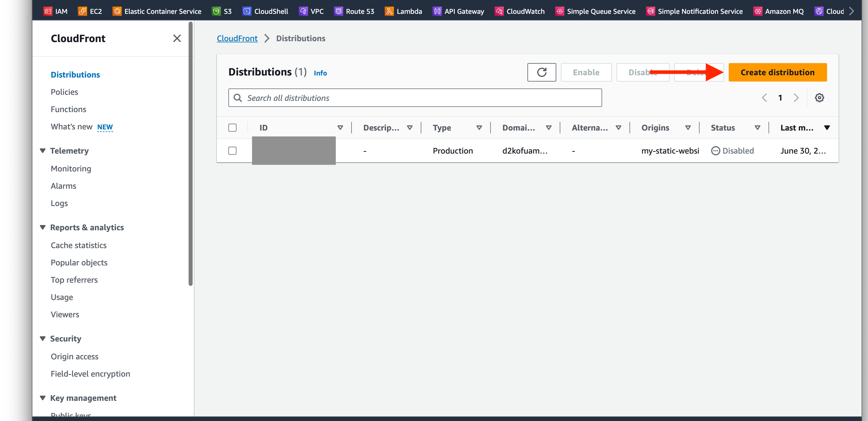Screen dimensions: 868x421
Task: Open Field-level encryption settings
Action: (x=90, y=374)
